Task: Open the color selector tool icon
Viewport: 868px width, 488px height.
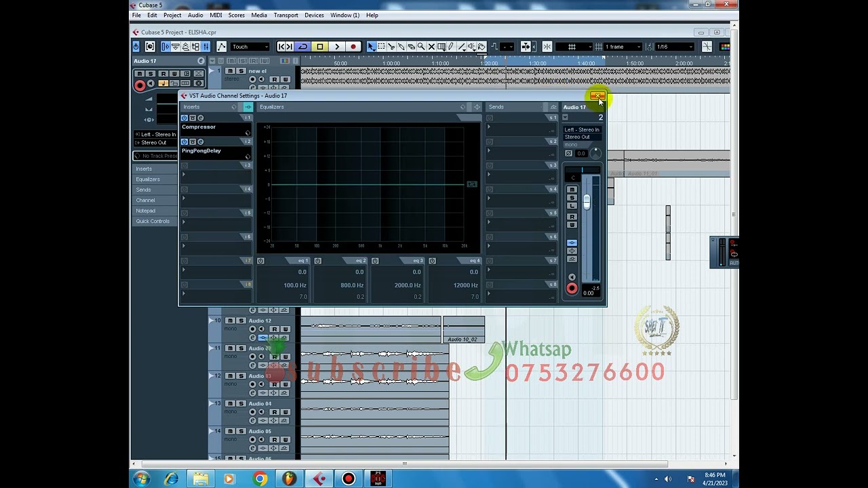Action: point(724,47)
